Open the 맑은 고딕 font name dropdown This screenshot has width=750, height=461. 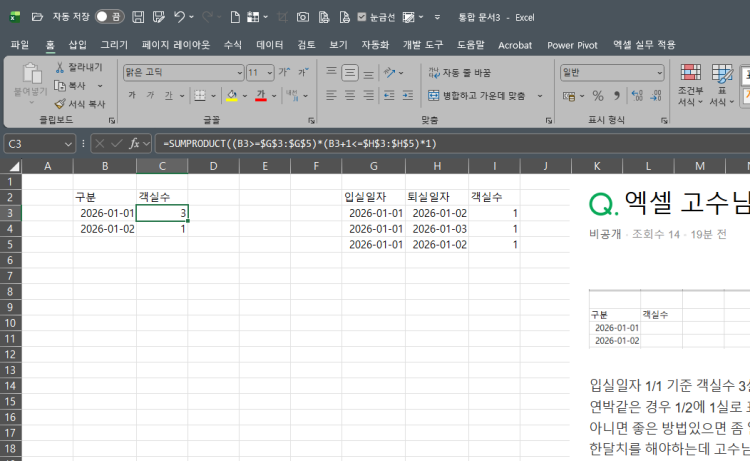pyautogui.click(x=239, y=73)
